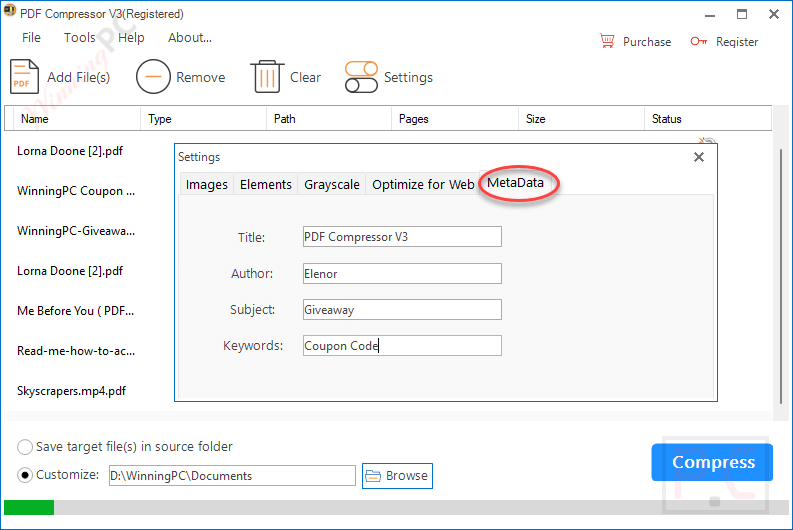Open the About... menu

pos(190,38)
